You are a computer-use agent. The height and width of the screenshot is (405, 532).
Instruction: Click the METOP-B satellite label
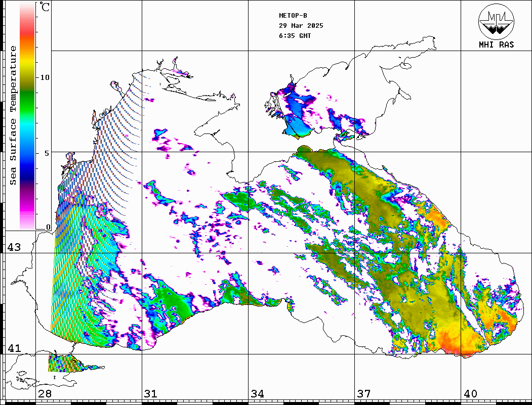(x=293, y=16)
